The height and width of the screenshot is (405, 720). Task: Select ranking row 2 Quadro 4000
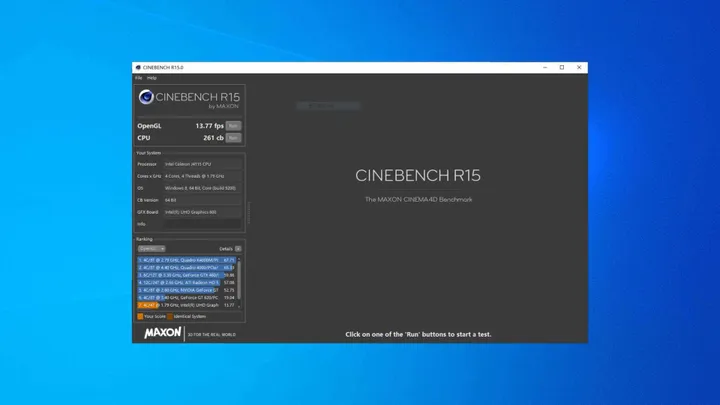[186, 267]
